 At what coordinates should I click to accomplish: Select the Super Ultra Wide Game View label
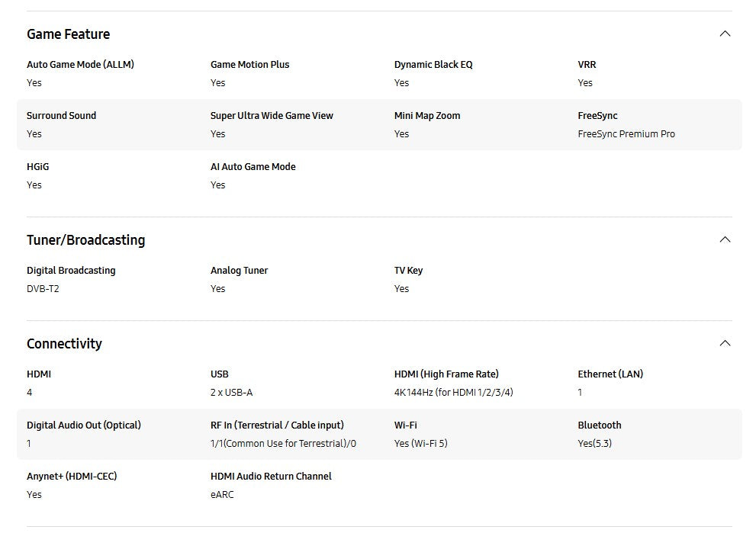pos(272,116)
